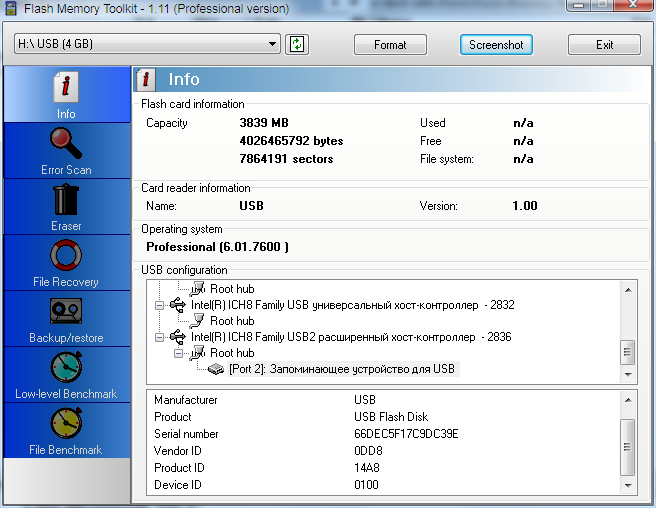Open the Info panel in sidebar

coord(67,95)
